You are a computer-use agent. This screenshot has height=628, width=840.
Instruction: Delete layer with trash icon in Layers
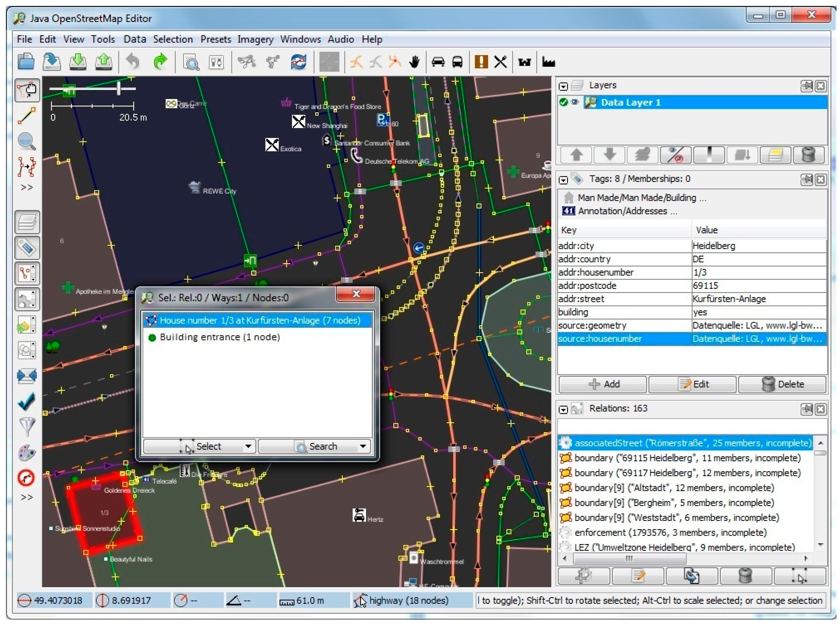808,155
